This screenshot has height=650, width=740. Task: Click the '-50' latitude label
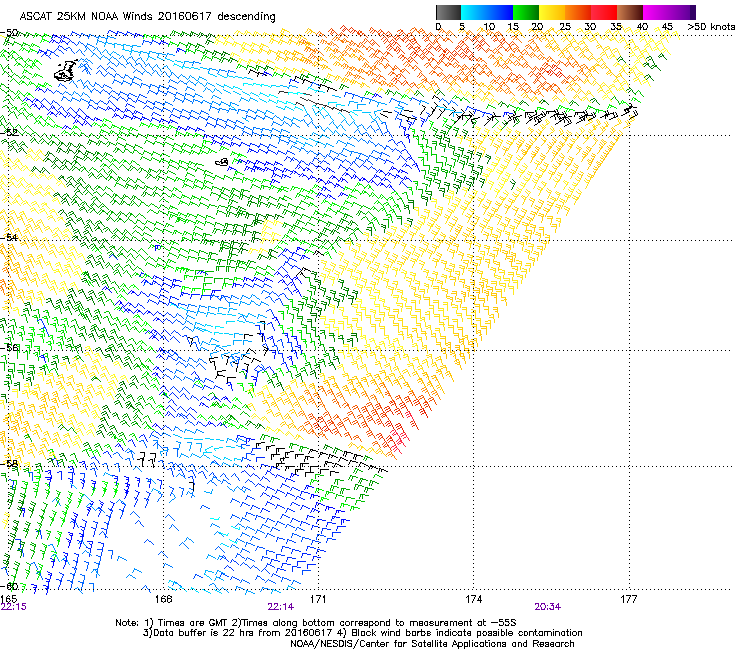(x=9, y=33)
